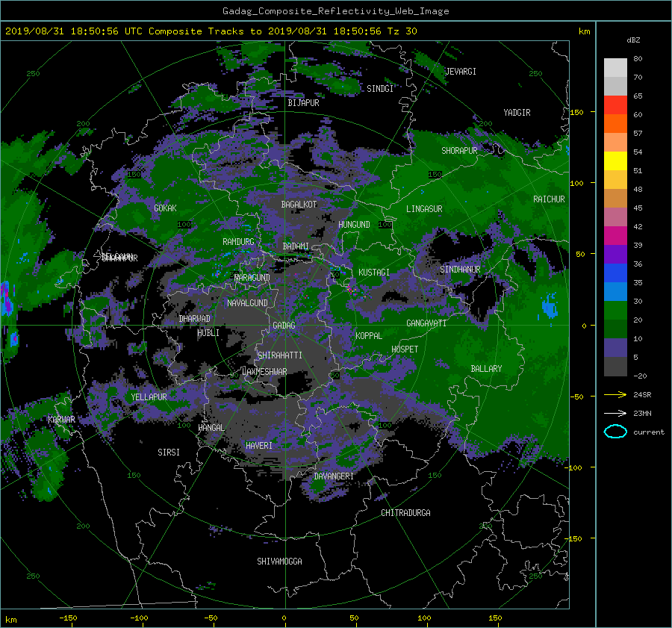Click the SIRSI city label

(x=169, y=453)
